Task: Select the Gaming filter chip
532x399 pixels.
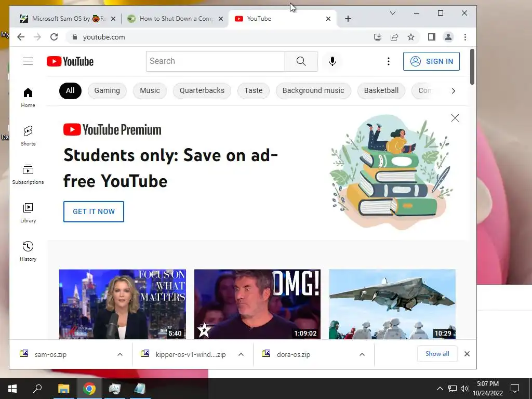Action: [x=107, y=90]
